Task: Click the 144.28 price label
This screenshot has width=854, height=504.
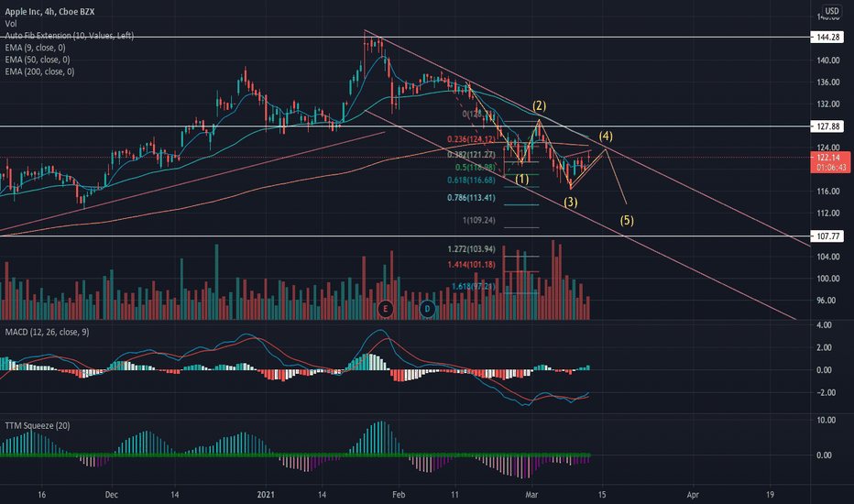Action: point(827,37)
